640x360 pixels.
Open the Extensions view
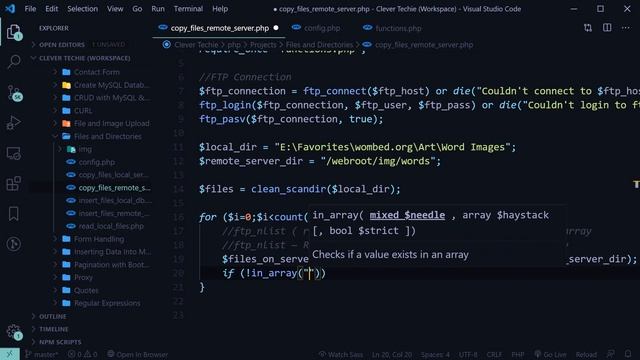pyautogui.click(x=13, y=184)
